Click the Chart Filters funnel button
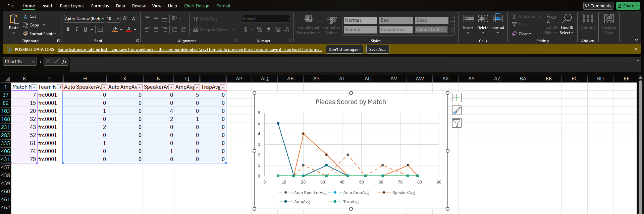Screen dimensions: 644x214 [x=457, y=123]
